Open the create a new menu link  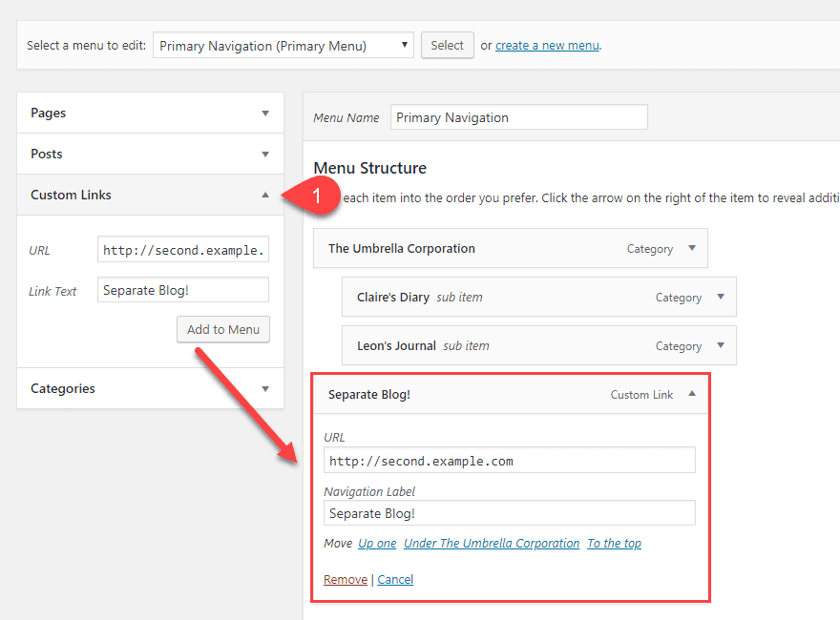(x=546, y=45)
